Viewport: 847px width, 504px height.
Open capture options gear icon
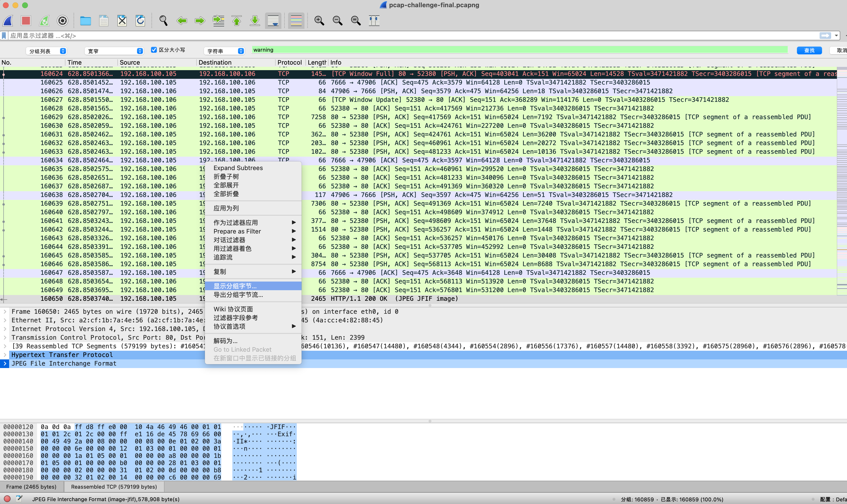coord(63,21)
